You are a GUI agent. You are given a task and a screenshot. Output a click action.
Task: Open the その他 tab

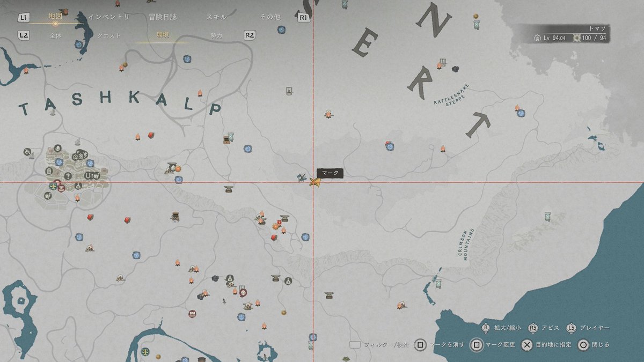pos(270,17)
